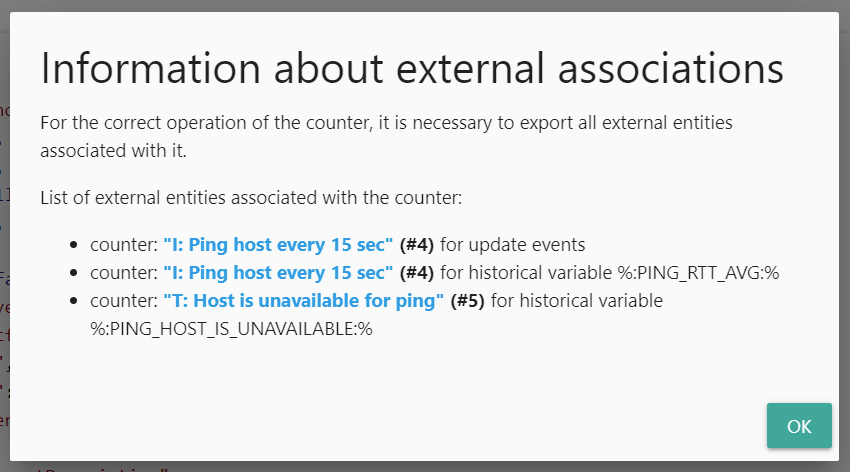Click the "for update events" text
850x472 pixels.
point(512,244)
